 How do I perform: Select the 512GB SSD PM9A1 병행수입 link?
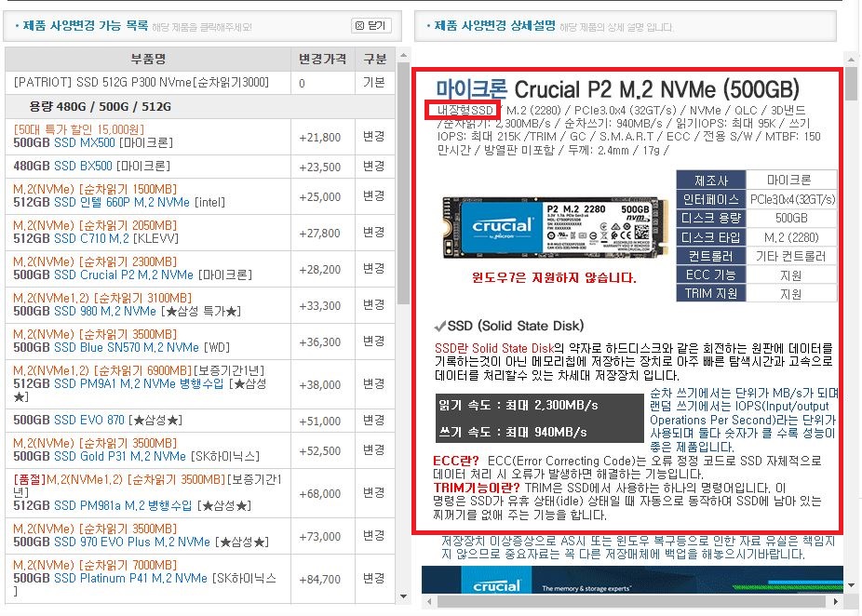[x=141, y=390]
